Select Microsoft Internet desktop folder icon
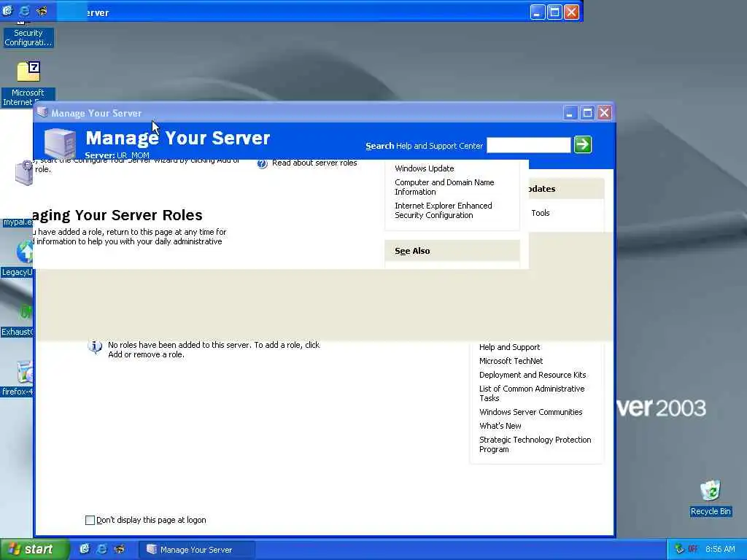 click(x=28, y=72)
